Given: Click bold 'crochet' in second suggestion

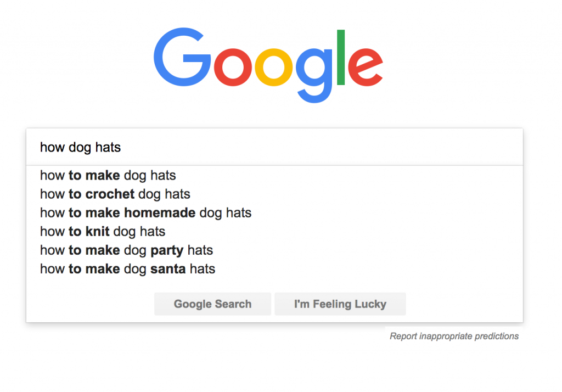Looking at the screenshot, I should click(x=110, y=194).
